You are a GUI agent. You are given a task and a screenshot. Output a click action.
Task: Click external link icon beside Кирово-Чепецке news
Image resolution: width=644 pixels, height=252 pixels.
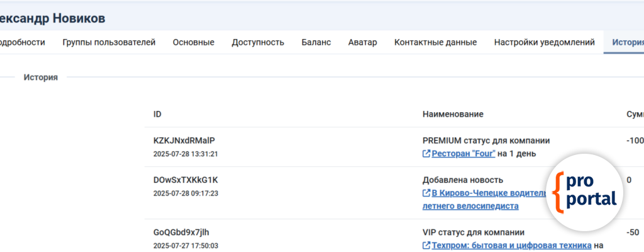pos(426,193)
